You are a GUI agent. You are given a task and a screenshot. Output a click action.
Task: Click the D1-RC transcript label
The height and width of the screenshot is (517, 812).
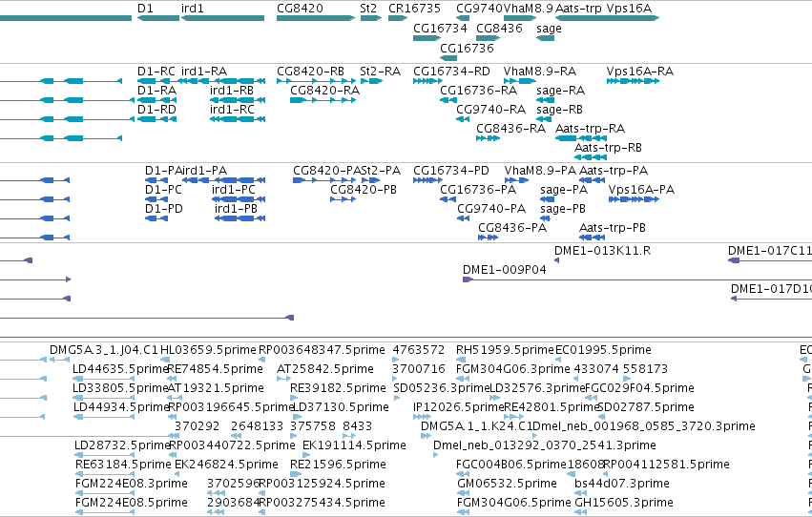156,72
